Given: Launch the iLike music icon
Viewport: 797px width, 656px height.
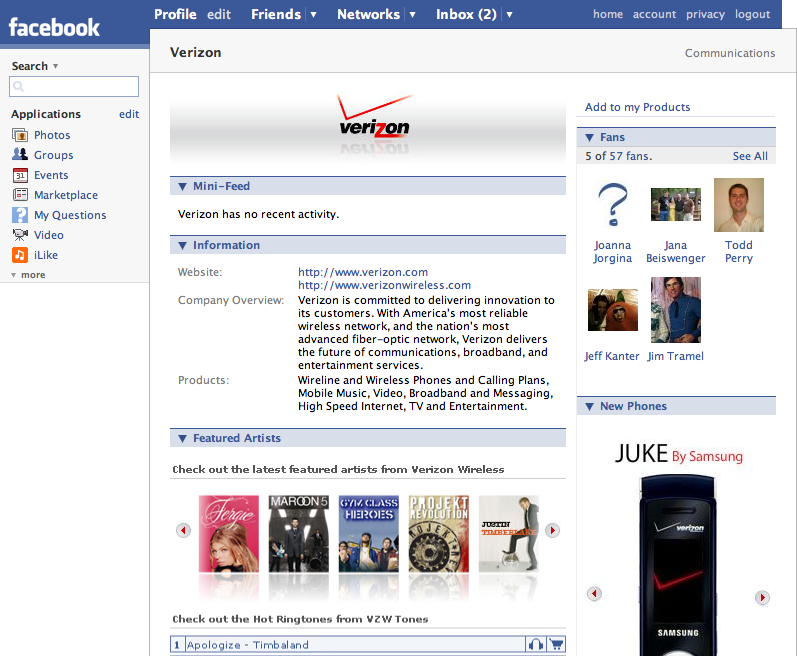Looking at the screenshot, I should coord(20,255).
